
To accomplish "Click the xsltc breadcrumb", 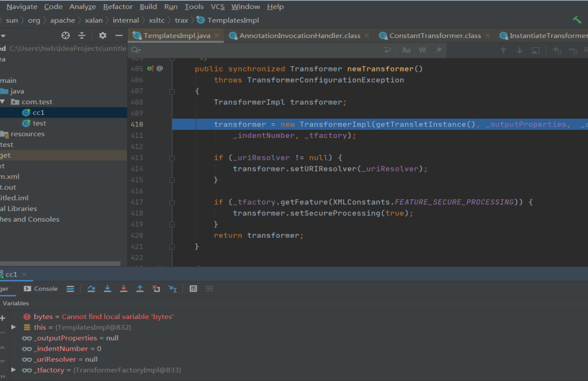I will [156, 20].
